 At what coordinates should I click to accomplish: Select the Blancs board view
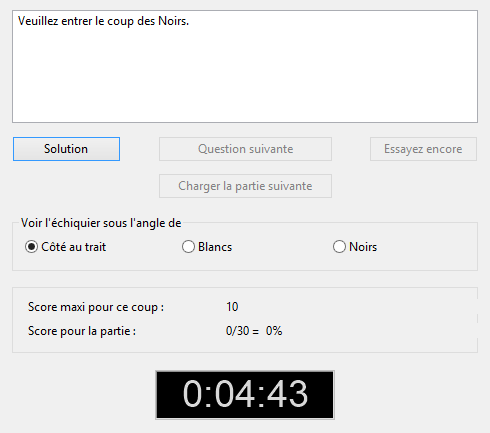coord(207,247)
